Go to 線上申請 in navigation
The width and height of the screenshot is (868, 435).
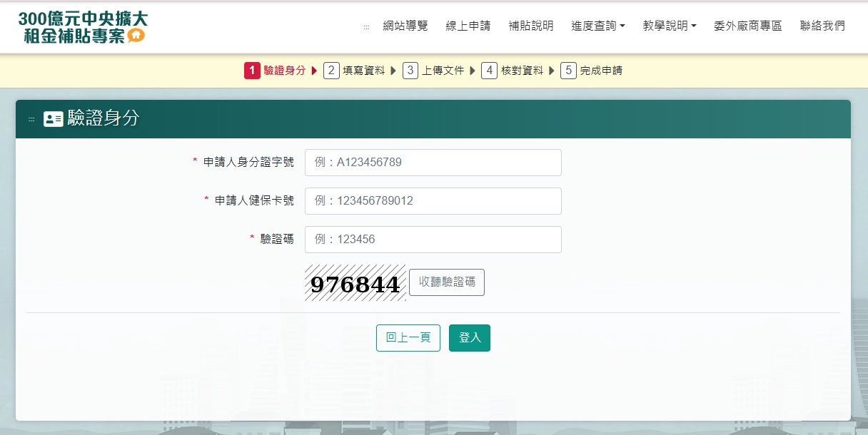(x=468, y=26)
